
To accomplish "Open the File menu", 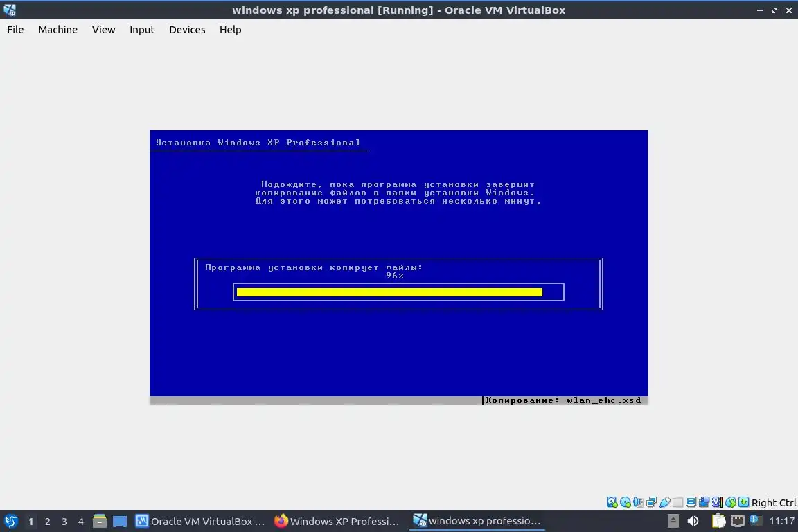I will click(x=15, y=30).
